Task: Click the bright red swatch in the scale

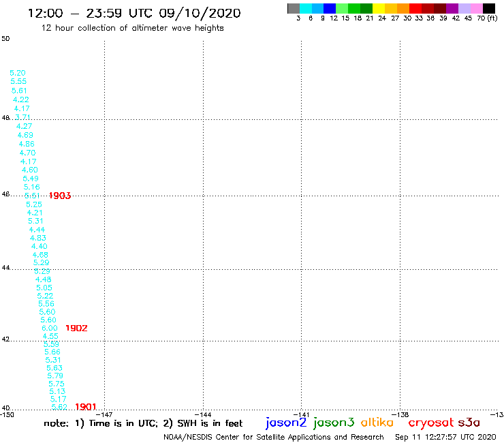Action: coord(415,8)
